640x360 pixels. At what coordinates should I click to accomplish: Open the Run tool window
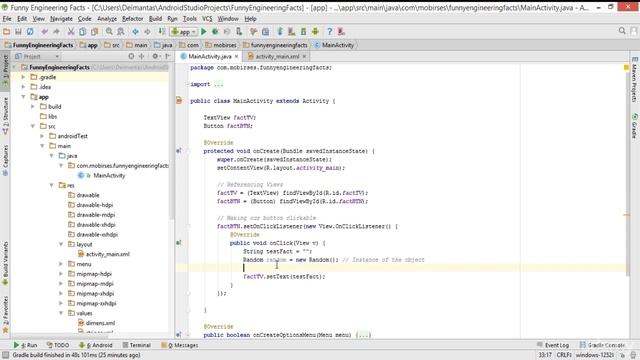[x=25, y=345]
